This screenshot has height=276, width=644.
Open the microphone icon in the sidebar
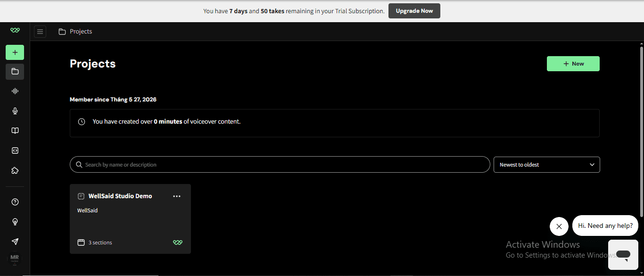pyautogui.click(x=15, y=111)
